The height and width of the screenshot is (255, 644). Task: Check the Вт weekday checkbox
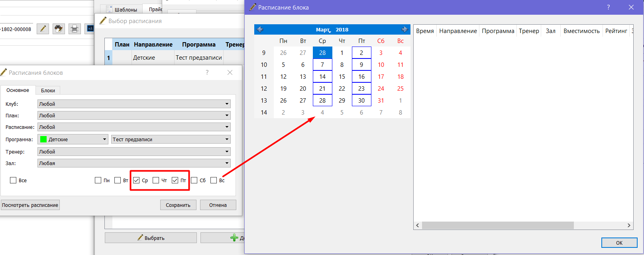[117, 180]
